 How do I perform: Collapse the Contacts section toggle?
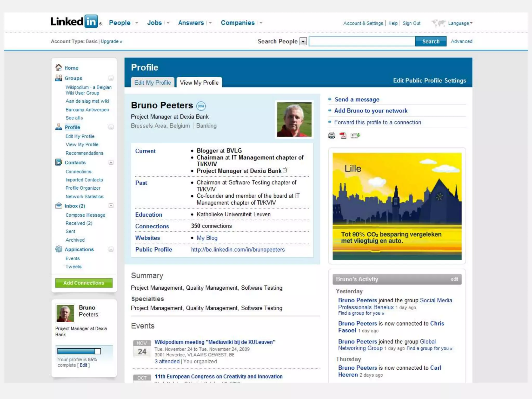[111, 162]
